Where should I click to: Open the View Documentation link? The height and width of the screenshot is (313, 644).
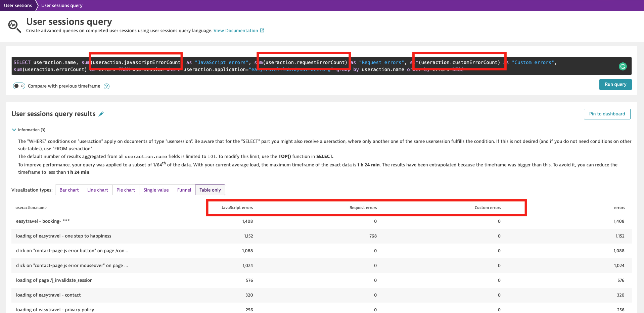point(236,31)
